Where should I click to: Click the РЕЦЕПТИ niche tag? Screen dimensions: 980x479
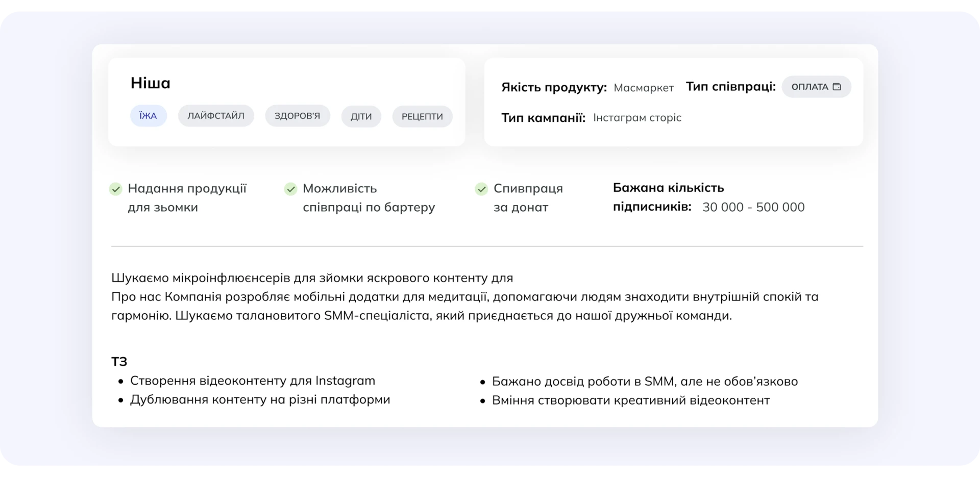pos(422,117)
